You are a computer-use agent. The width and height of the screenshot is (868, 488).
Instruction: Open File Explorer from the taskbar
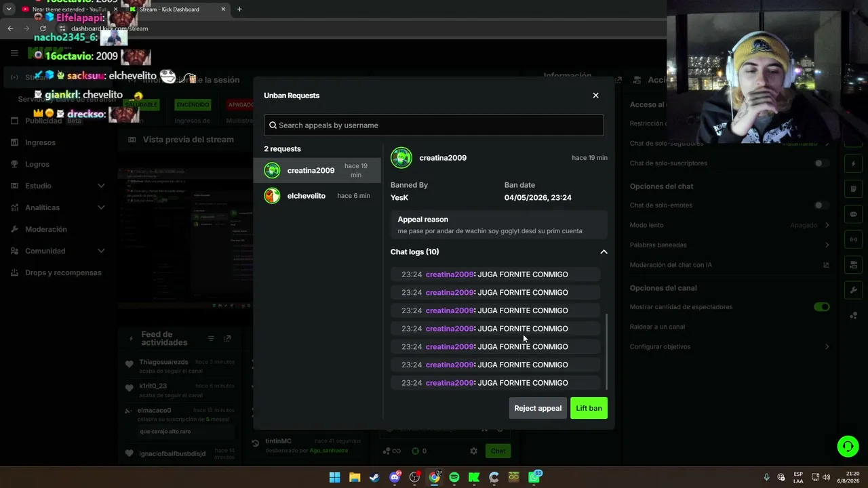pyautogui.click(x=355, y=477)
